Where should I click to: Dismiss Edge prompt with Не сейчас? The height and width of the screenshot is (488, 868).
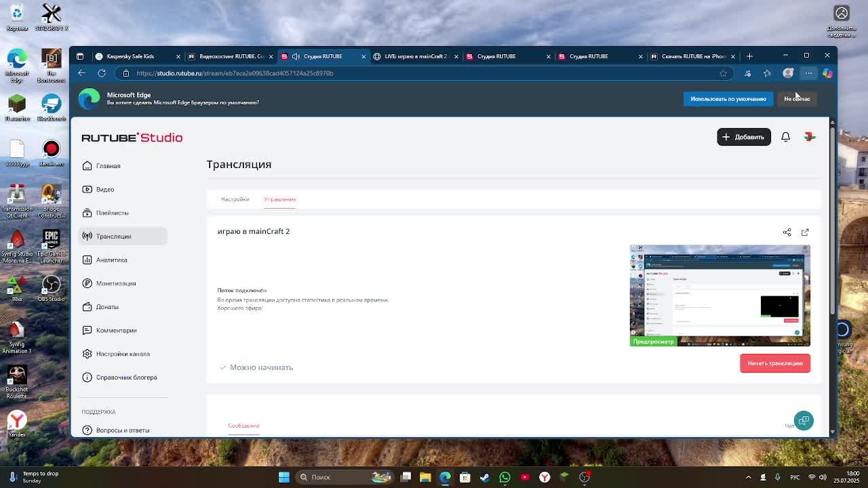[x=797, y=99]
